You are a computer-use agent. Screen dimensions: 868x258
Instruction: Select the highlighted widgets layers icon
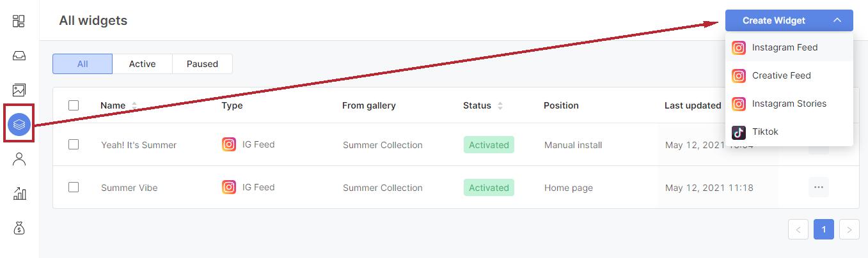click(x=19, y=125)
